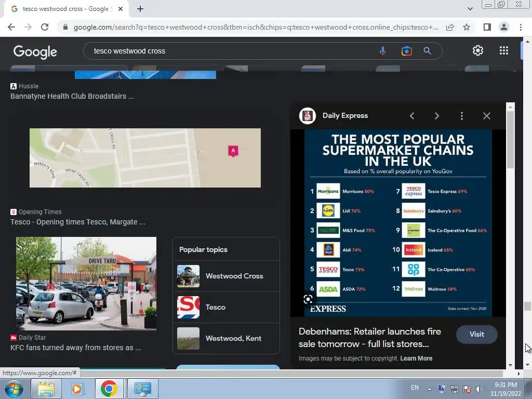Open the Tesco Margate map image
Screen dimensions: 532x399
[145, 158]
